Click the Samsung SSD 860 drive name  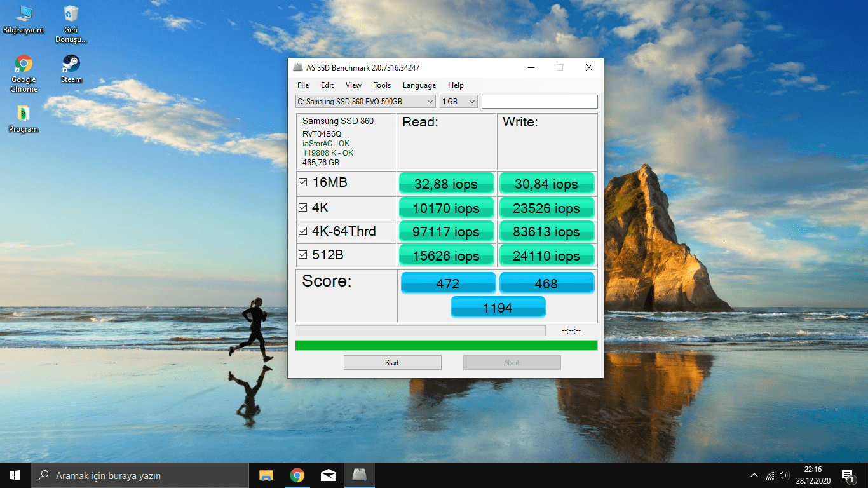pos(338,121)
